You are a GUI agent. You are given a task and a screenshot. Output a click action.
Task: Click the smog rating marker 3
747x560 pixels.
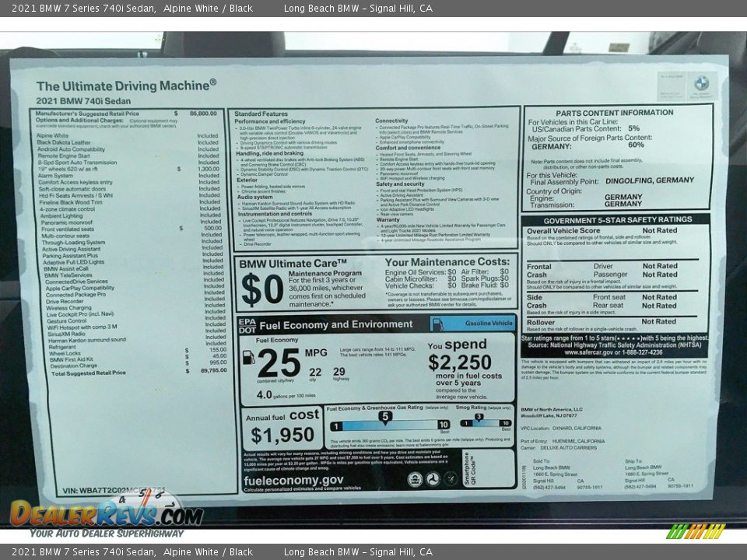[x=479, y=418]
